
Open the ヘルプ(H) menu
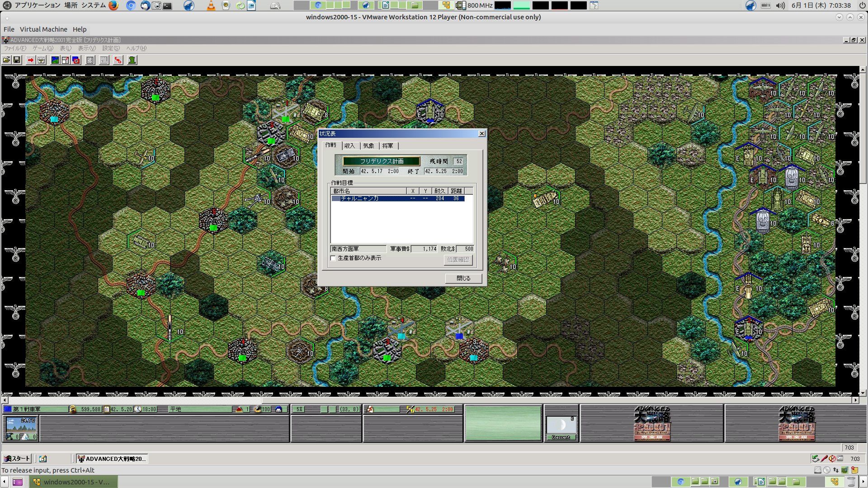click(136, 48)
